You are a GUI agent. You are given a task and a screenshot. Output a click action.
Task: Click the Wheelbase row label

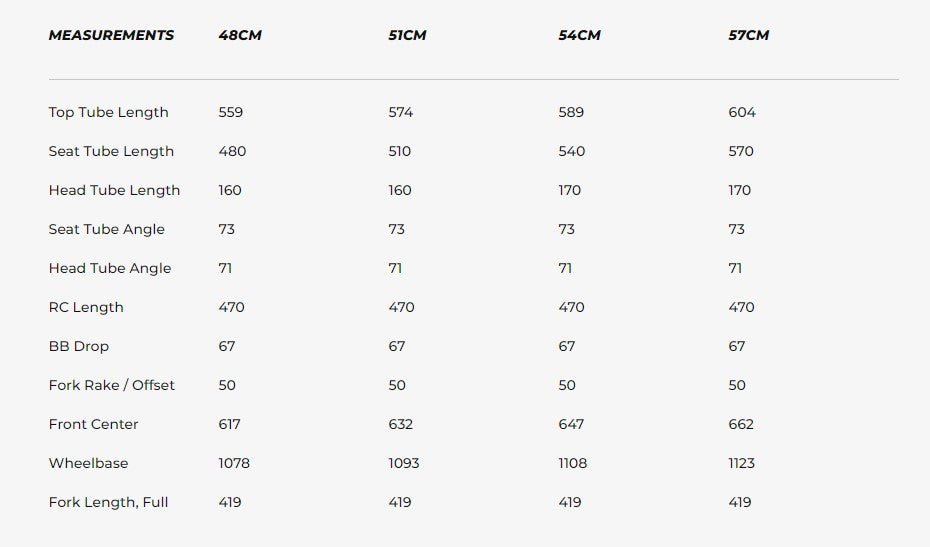pyautogui.click(x=88, y=463)
